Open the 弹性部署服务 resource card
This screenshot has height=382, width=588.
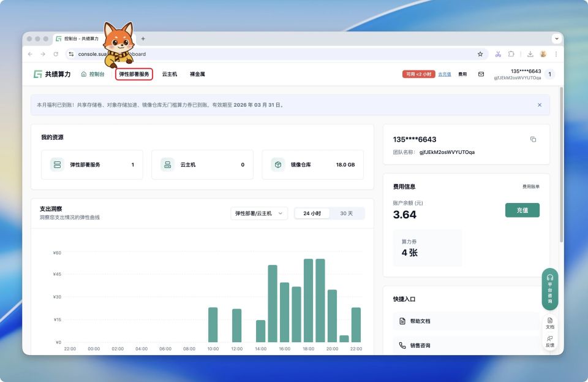coord(92,165)
